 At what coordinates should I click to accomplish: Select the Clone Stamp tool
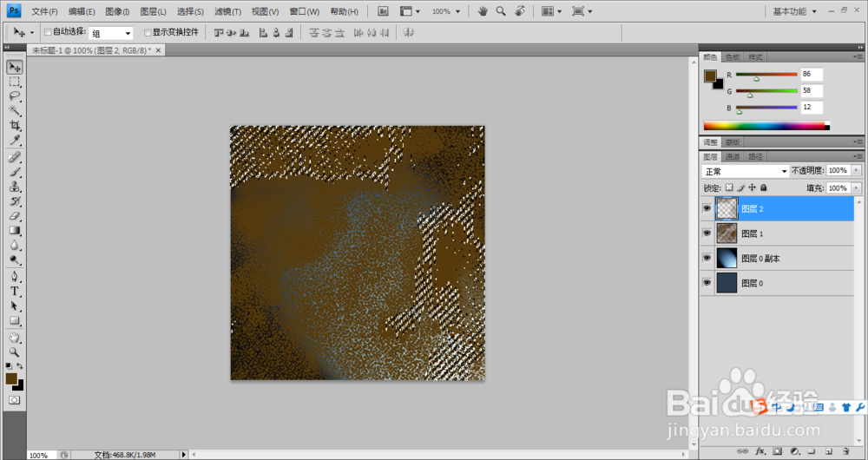[x=15, y=187]
